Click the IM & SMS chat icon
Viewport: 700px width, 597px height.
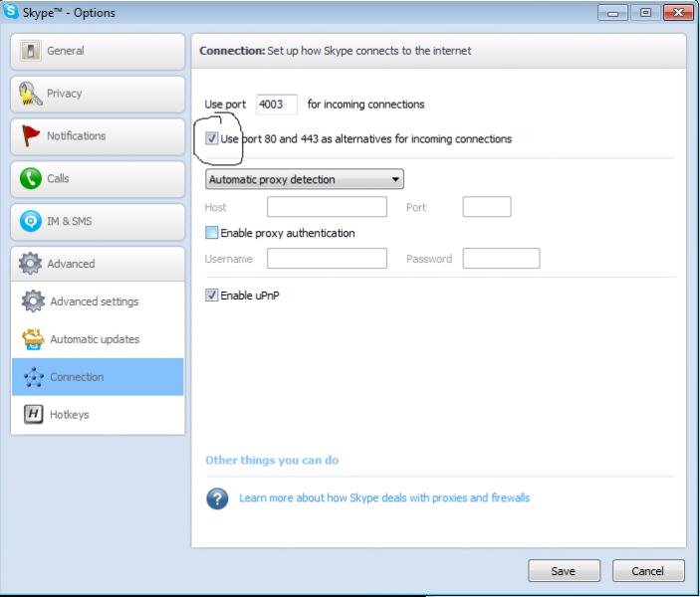tap(30, 221)
